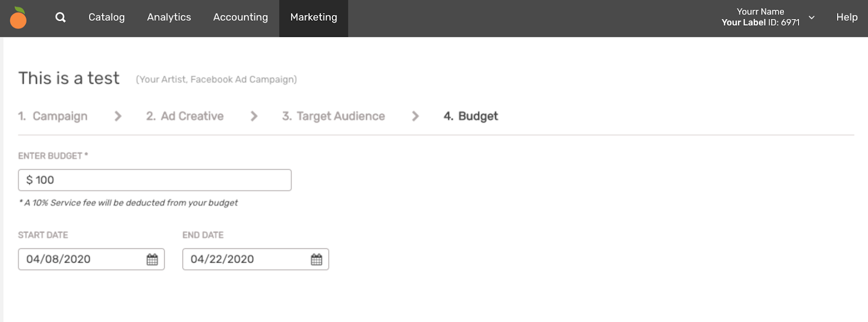Open search with the magnifying glass icon
The width and height of the screenshot is (868, 322).
click(60, 17)
